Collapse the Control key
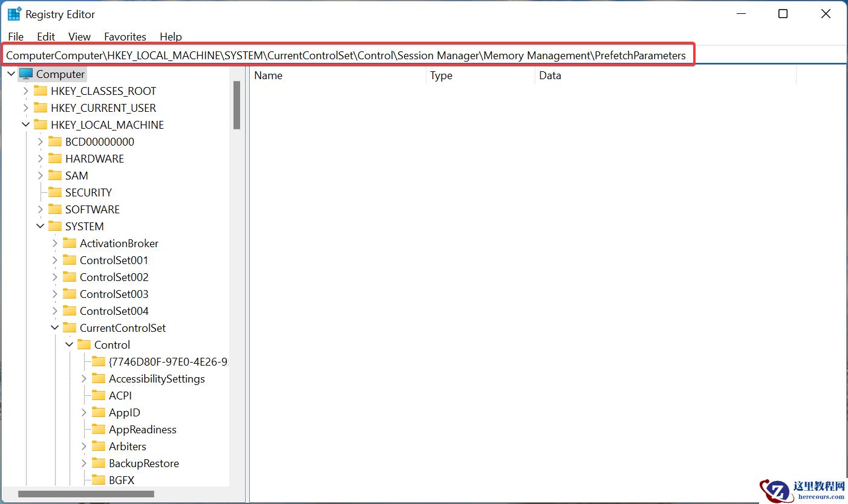 click(x=69, y=344)
